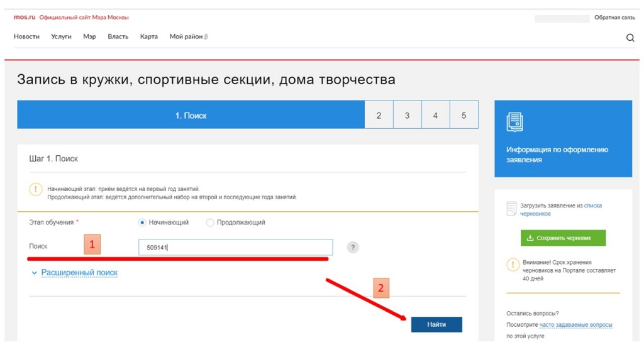Click the 'Найти' search button

436,324
